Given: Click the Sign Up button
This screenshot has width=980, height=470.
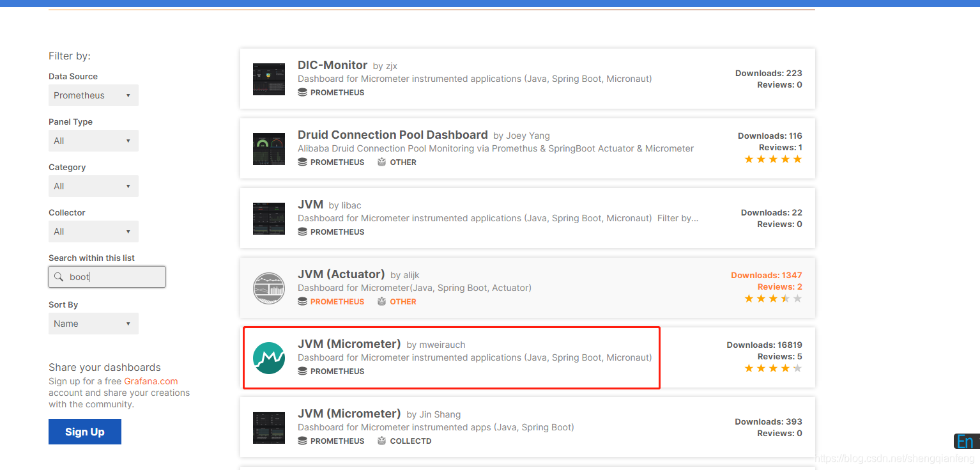Looking at the screenshot, I should [x=85, y=432].
